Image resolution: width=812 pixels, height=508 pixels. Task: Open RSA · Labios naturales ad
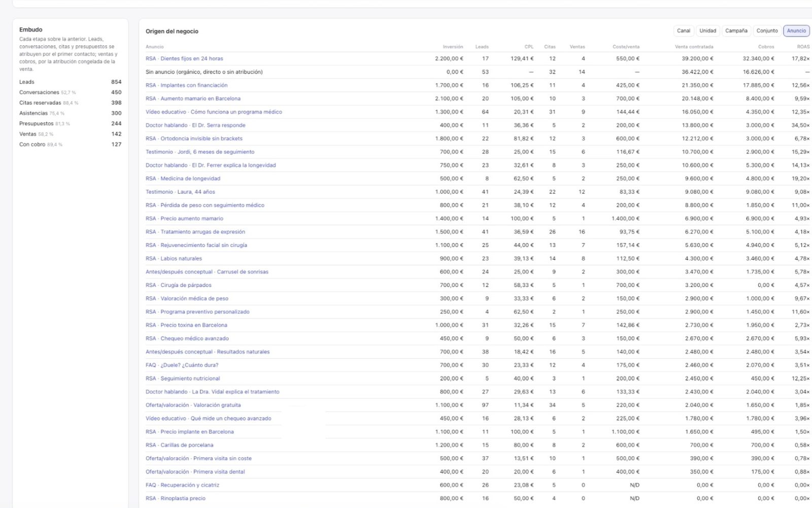click(x=174, y=259)
